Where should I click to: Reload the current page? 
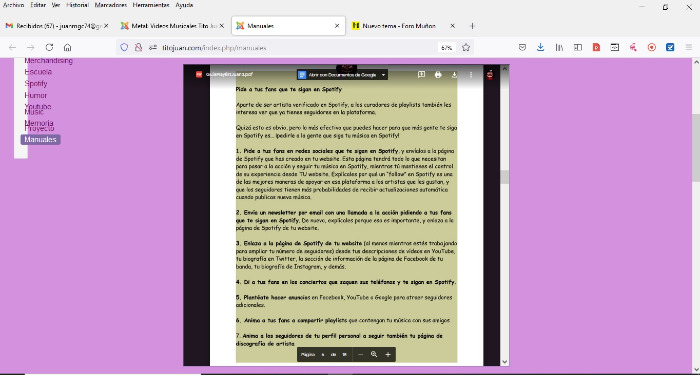(49, 47)
